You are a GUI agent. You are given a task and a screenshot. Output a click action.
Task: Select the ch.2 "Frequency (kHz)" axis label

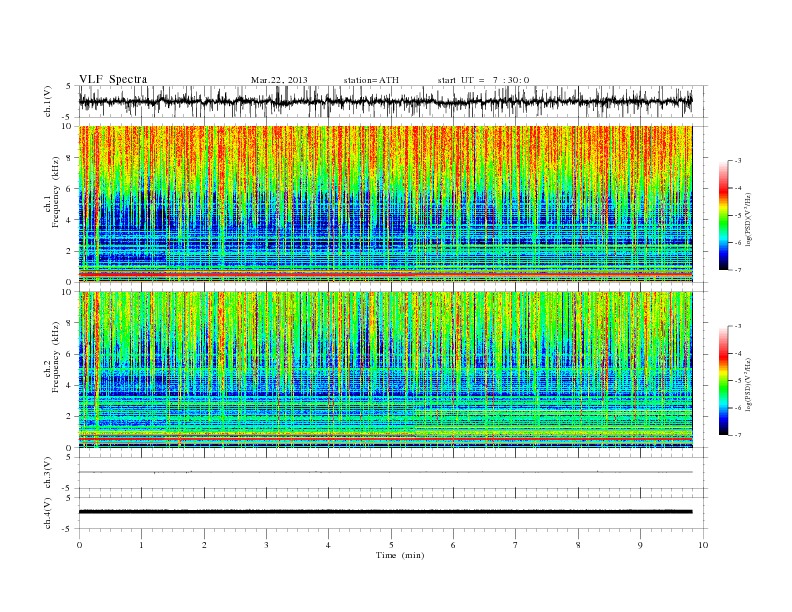pyautogui.click(x=56, y=357)
